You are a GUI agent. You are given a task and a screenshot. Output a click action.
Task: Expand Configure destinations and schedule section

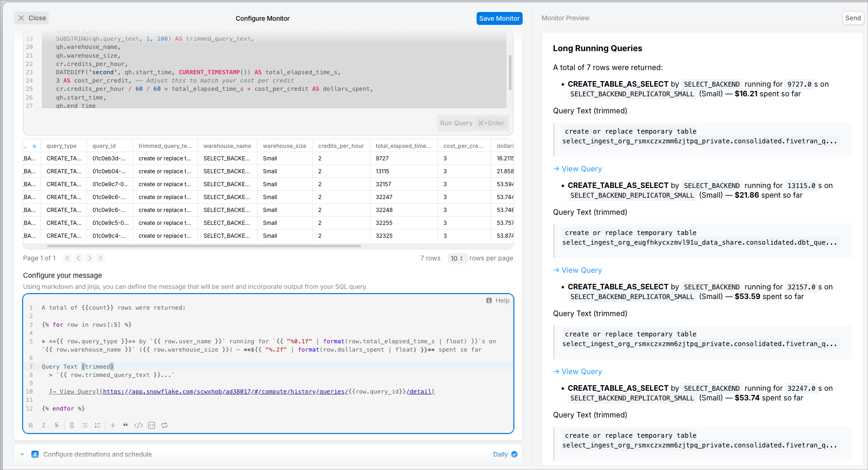[x=22, y=454]
